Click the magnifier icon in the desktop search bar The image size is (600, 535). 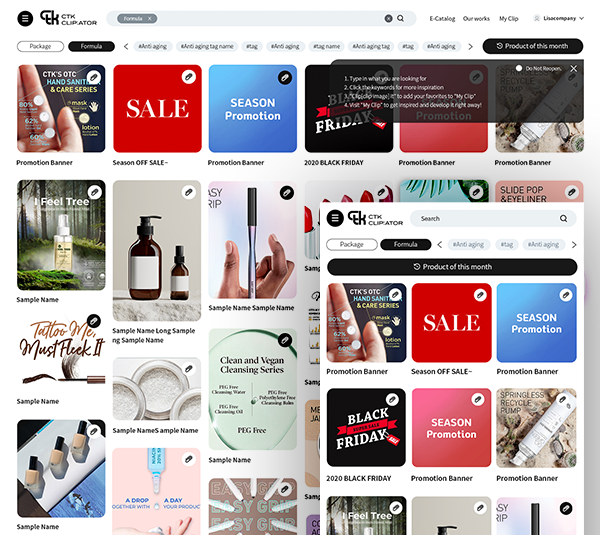tap(401, 18)
